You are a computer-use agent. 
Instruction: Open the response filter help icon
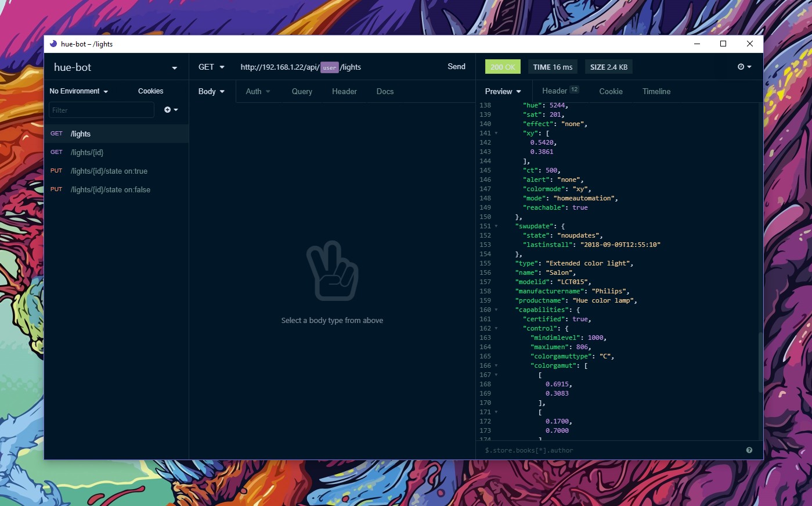[749, 450]
